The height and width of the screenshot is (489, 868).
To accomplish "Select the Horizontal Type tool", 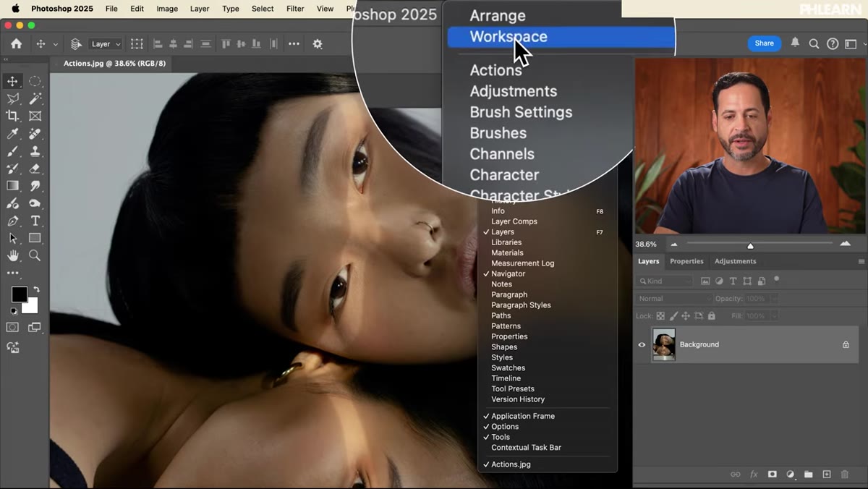I will (35, 221).
